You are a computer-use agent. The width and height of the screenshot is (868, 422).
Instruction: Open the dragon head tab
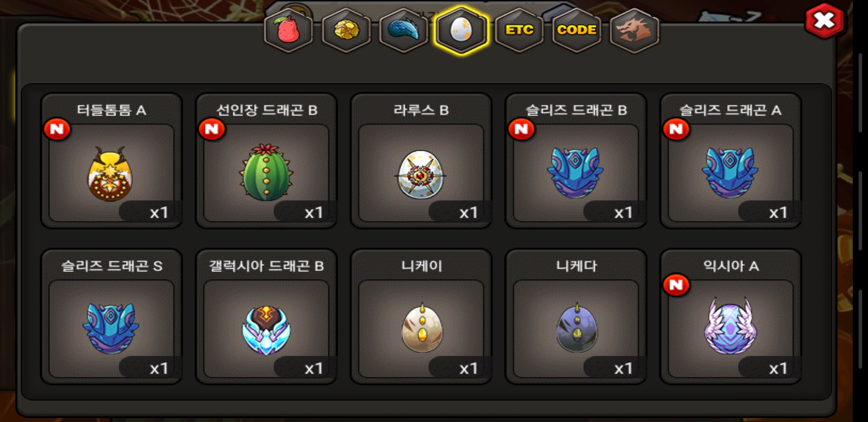pos(634,30)
